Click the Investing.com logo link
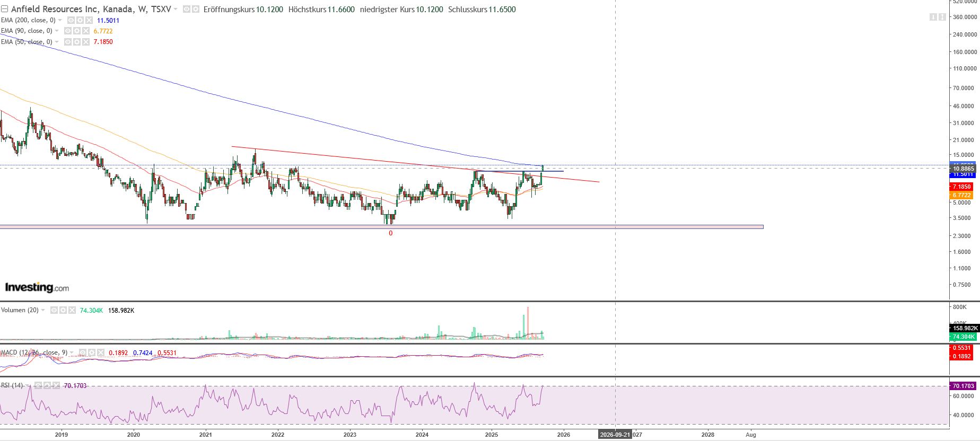 [37, 287]
